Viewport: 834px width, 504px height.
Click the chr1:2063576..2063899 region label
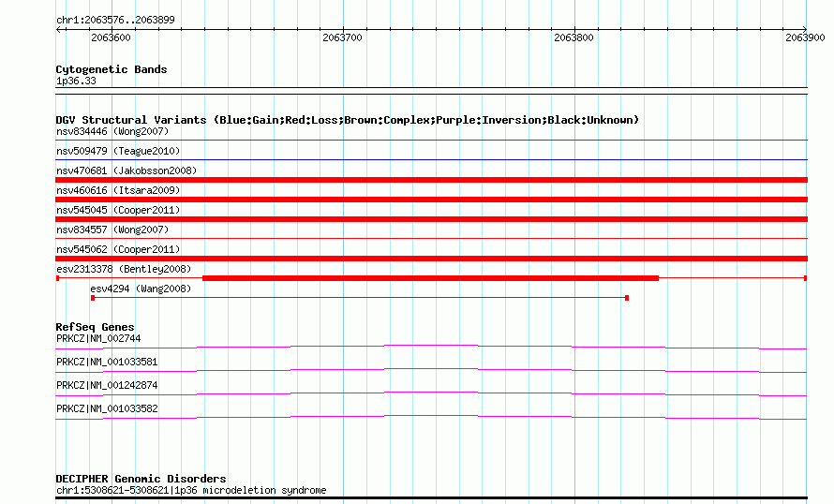pyautogui.click(x=115, y=21)
